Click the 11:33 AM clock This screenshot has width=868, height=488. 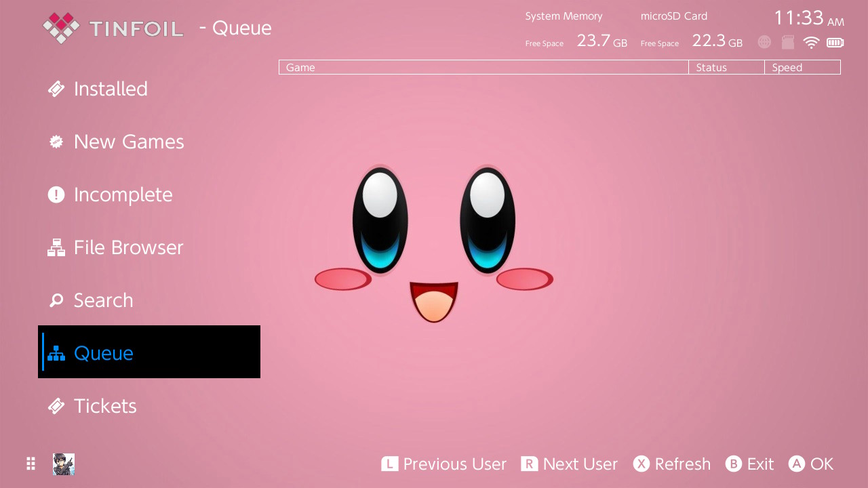click(809, 18)
